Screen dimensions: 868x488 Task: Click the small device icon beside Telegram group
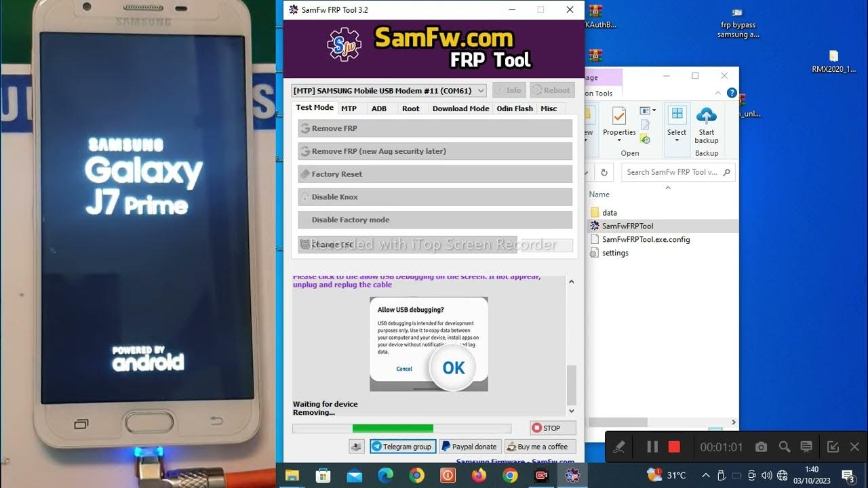pos(357,447)
